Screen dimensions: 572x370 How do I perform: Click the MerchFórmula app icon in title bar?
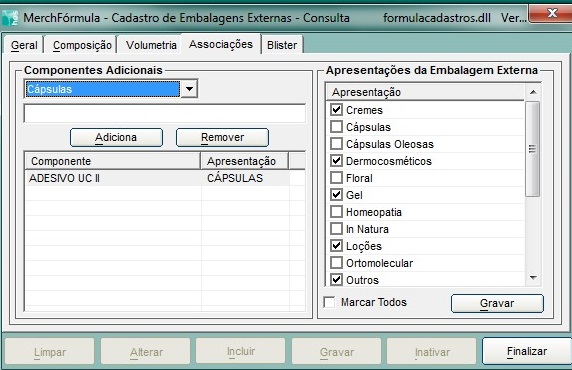pyautogui.click(x=10, y=18)
